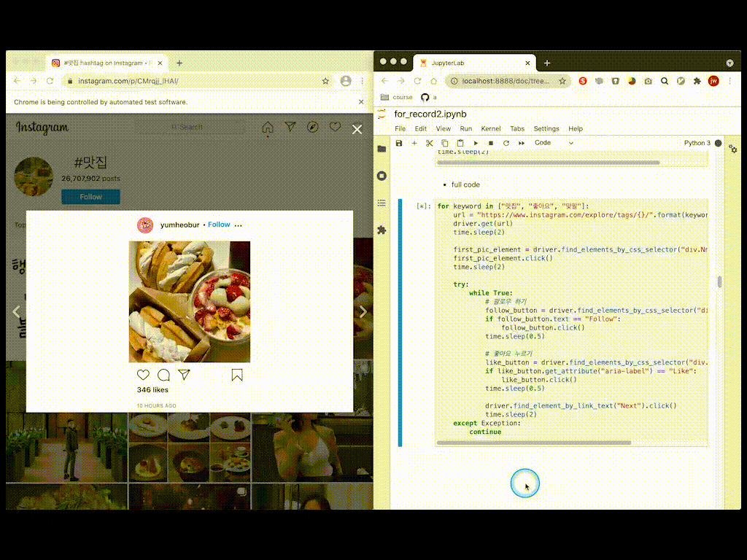The image size is (747, 560).
Task: Click the blue Follow hashtag button
Action: pos(90,197)
